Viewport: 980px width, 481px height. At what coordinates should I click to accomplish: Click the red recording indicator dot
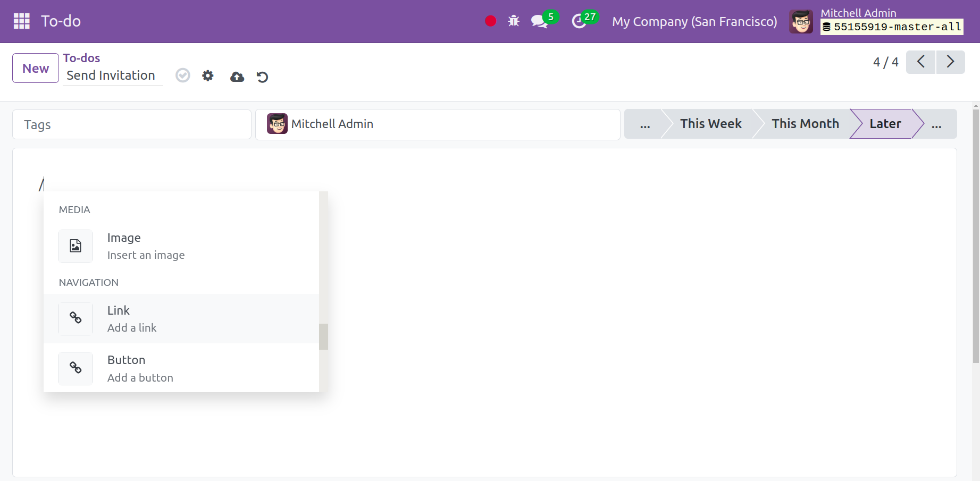click(491, 21)
